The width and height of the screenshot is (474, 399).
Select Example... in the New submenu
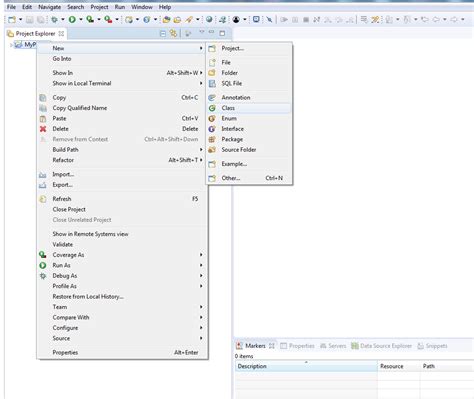point(249,164)
